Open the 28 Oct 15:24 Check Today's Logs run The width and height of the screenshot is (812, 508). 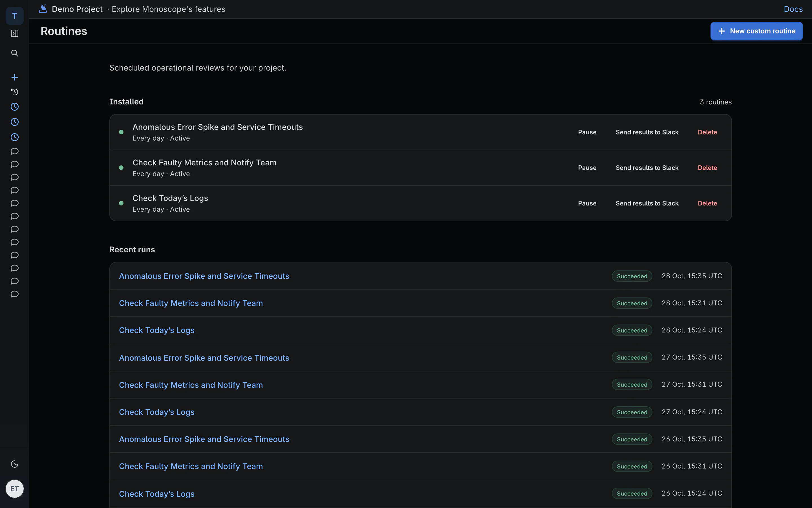pyautogui.click(x=157, y=330)
